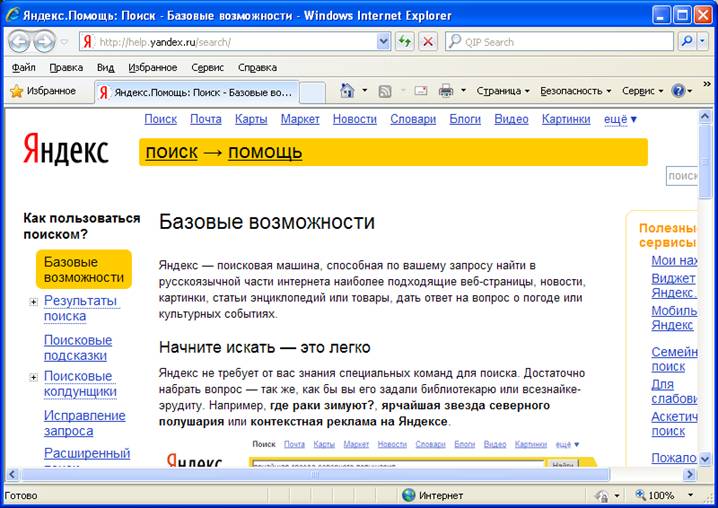Click horizontal scrollbar right arrow

690,475
